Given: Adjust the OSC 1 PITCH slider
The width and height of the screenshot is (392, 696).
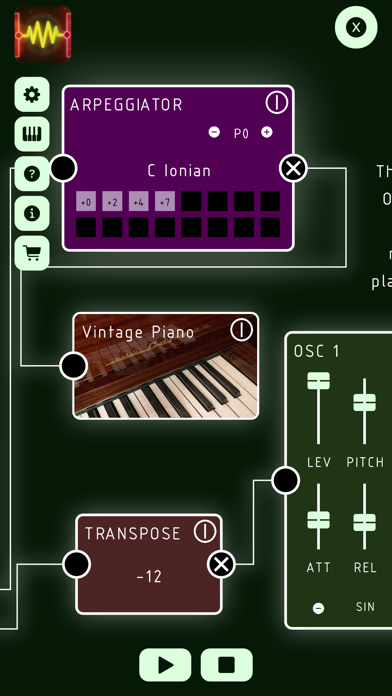Looking at the screenshot, I should tap(364, 403).
